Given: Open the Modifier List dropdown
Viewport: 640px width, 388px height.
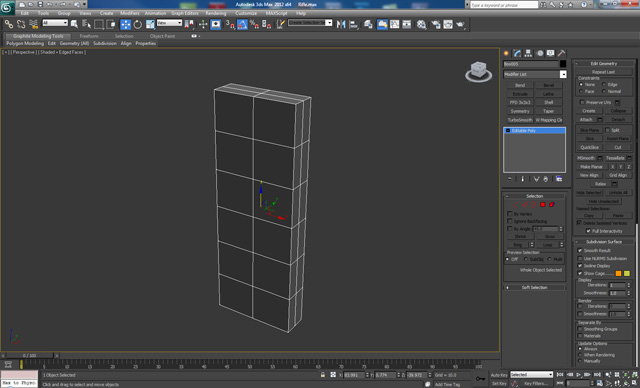Looking at the screenshot, I should click(535, 74).
